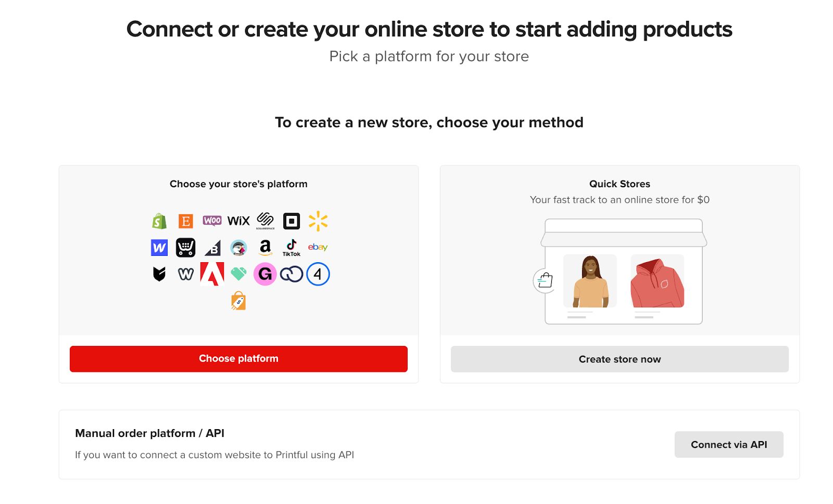The image size is (833, 504).
Task: Select the Weebly platform icon
Action: [x=185, y=274]
